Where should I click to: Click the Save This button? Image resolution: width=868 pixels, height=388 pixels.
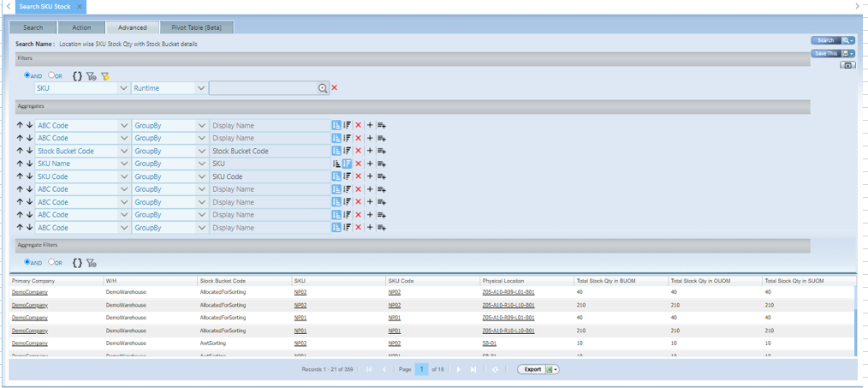click(x=826, y=53)
